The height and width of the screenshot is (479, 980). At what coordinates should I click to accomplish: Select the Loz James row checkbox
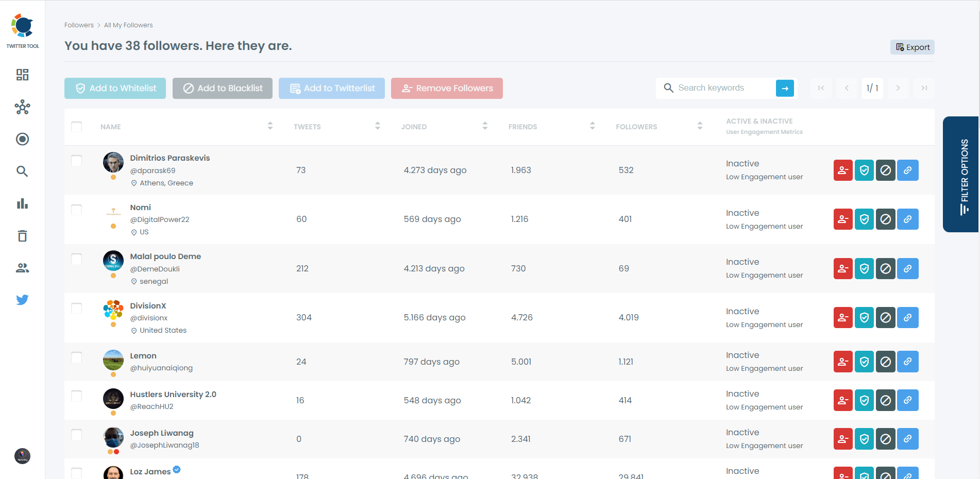tap(76, 473)
